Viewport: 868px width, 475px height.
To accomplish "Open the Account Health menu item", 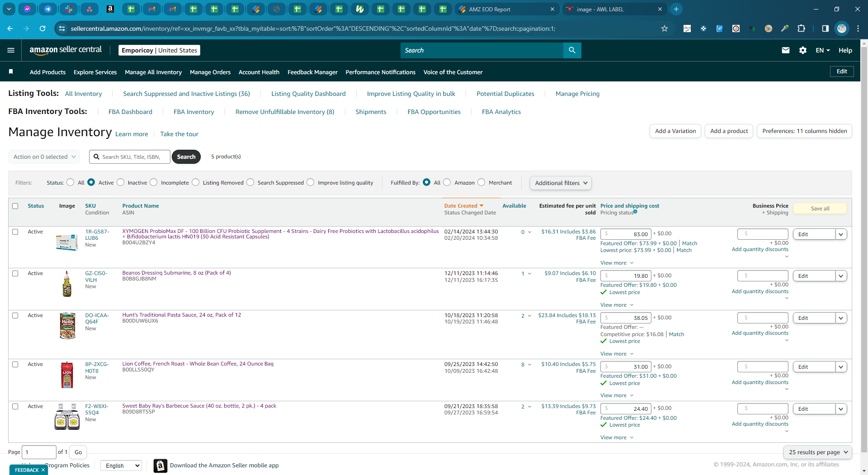I will (259, 72).
